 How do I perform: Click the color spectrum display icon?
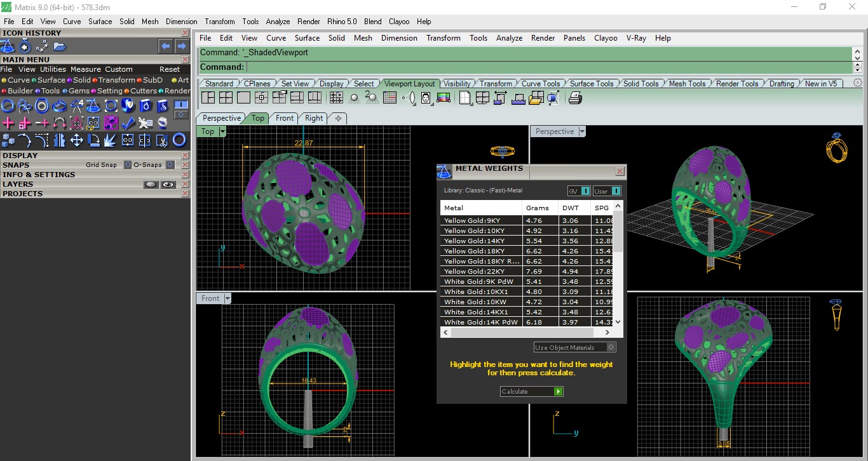point(444,98)
